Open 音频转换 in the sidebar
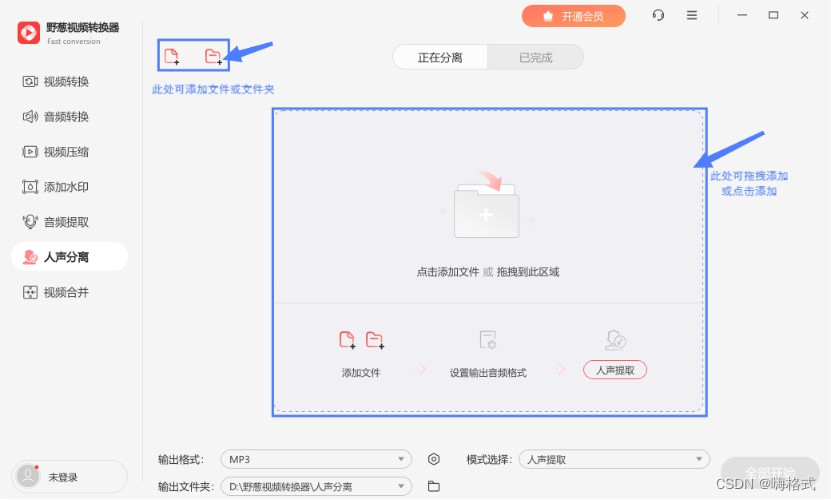 click(x=56, y=117)
